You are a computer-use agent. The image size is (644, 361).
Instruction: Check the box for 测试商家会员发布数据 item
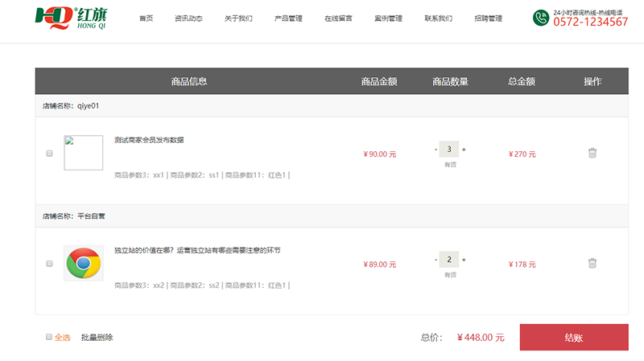[49, 154]
